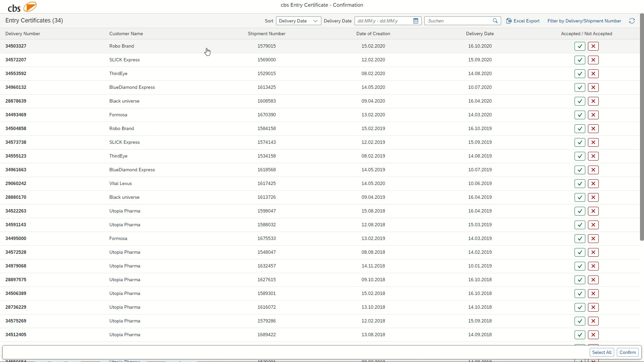Reject delivery 34572207 with the red X
Screen dimensions: 644x362
593,60
